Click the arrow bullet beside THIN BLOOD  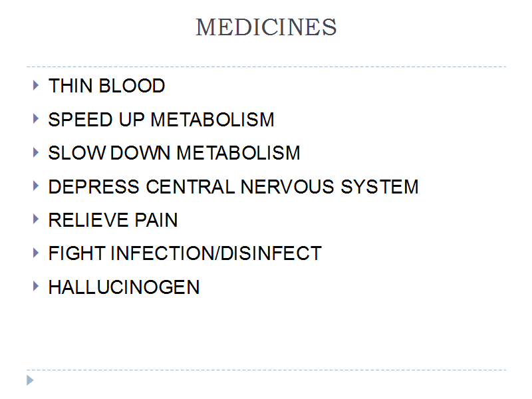pos(36,85)
